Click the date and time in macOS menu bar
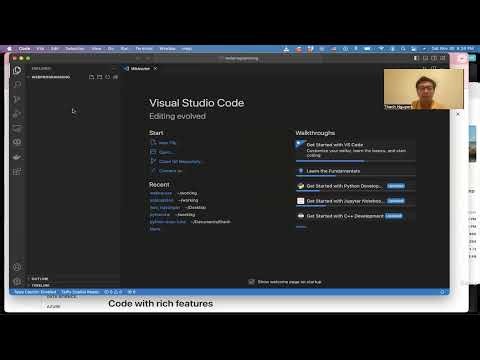Viewport: 480px width, 360px height. pyautogui.click(x=453, y=49)
